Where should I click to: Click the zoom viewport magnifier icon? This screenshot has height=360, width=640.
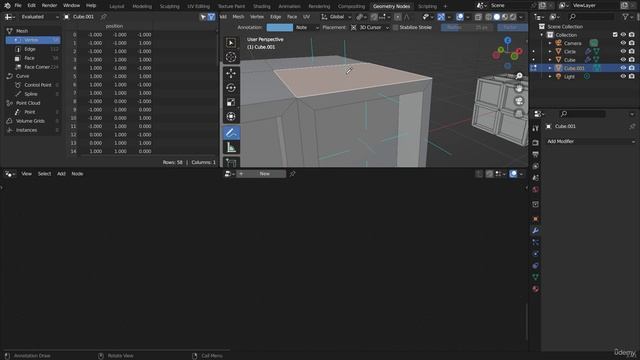point(519,76)
